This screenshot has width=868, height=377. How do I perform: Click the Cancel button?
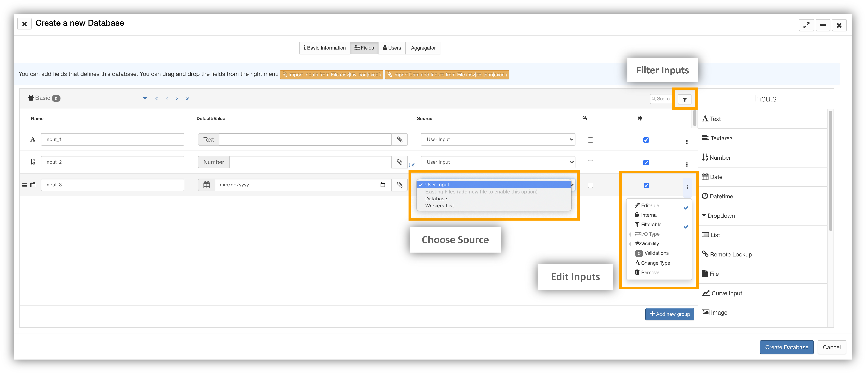point(832,347)
